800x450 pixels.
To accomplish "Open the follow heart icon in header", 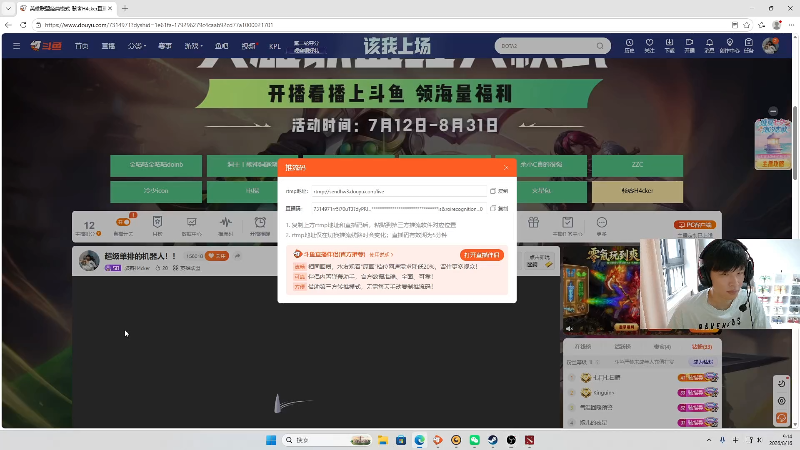I will (649, 45).
